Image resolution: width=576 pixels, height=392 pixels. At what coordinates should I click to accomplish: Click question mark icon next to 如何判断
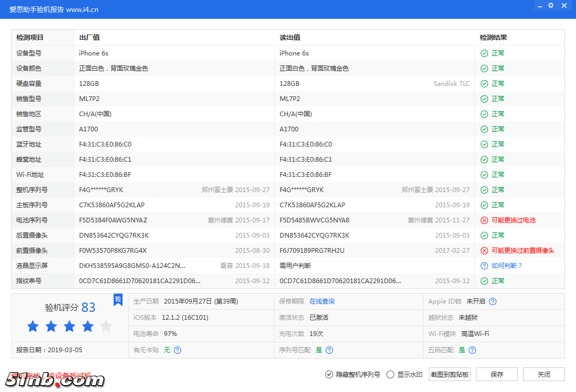pos(483,265)
